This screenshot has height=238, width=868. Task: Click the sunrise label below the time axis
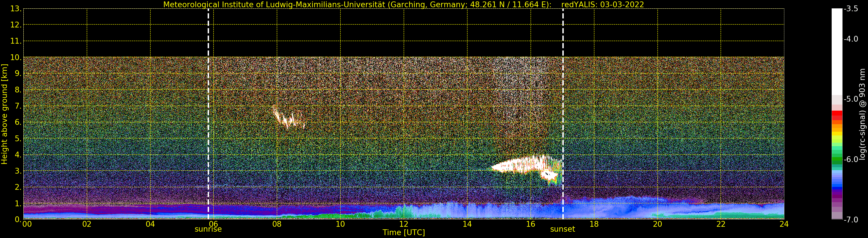point(208,229)
